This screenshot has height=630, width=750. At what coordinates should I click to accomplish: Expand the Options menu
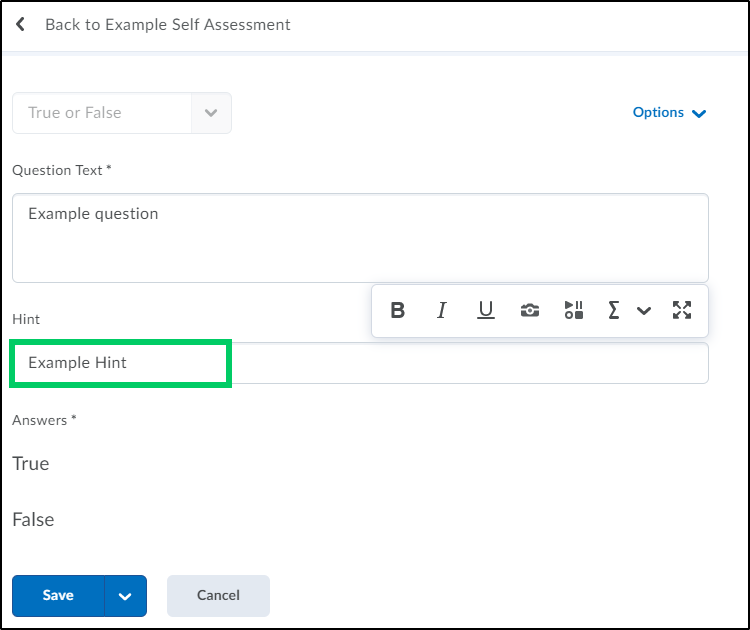tap(669, 112)
